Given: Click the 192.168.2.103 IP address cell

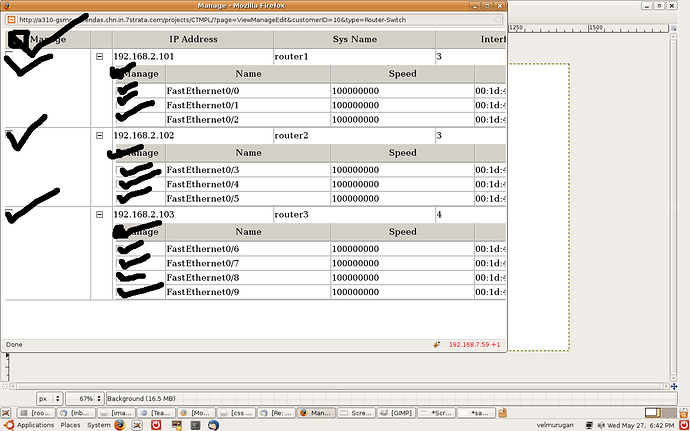Looking at the screenshot, I should 193,214.
